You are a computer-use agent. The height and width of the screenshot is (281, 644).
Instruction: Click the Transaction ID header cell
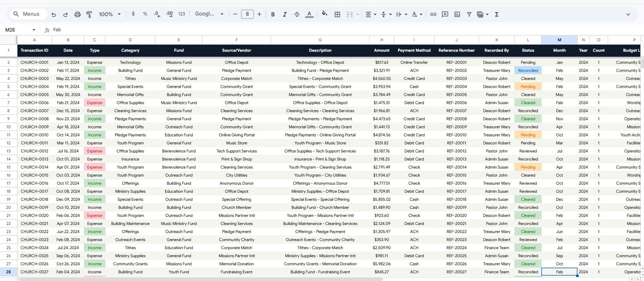coord(34,50)
